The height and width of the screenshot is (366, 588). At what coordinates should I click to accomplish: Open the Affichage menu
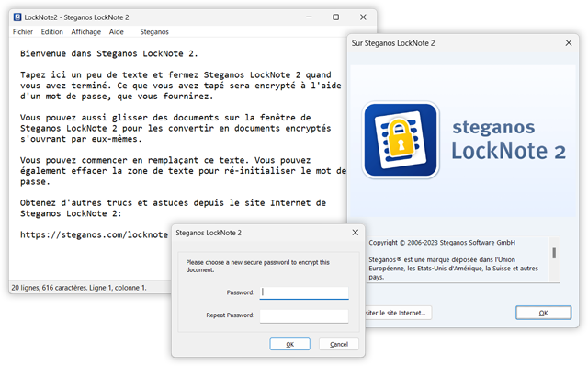85,32
